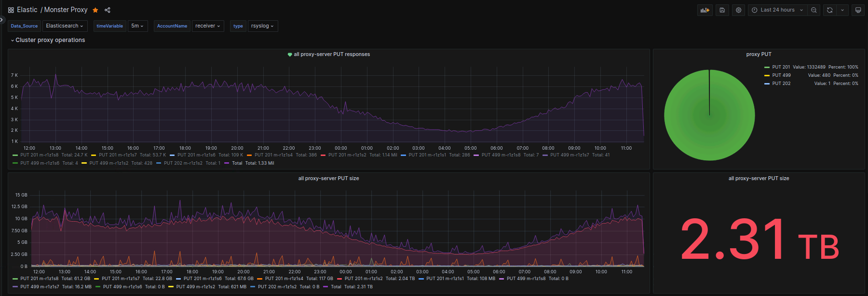Open dashboard settings gear
This screenshot has width=868, height=296.
(x=738, y=10)
